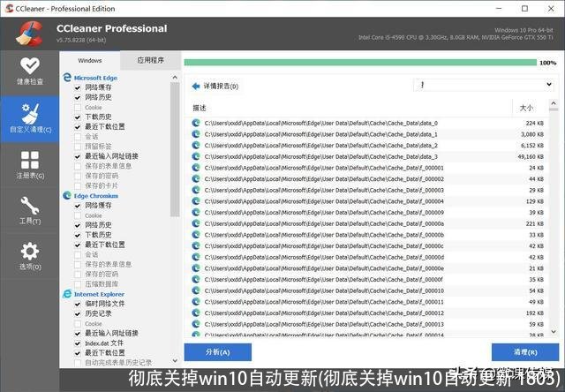This screenshot has height=392, width=565.
Task: Uncheck 网络缓存 under Edge Chromium
Action: coord(78,206)
